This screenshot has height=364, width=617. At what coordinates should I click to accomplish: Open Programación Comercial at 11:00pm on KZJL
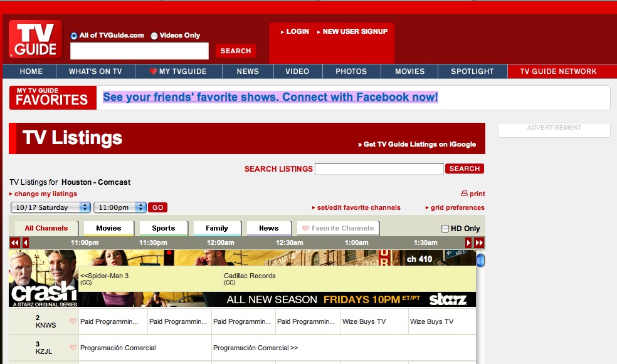click(145, 348)
